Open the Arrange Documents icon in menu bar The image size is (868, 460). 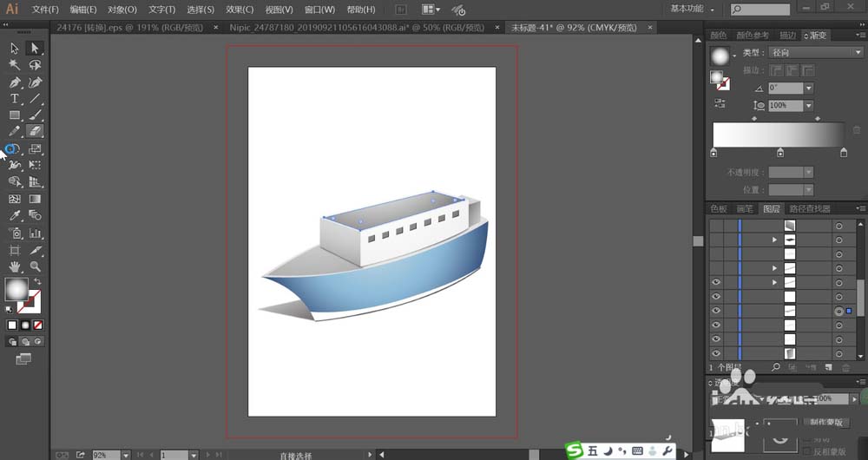coord(431,10)
